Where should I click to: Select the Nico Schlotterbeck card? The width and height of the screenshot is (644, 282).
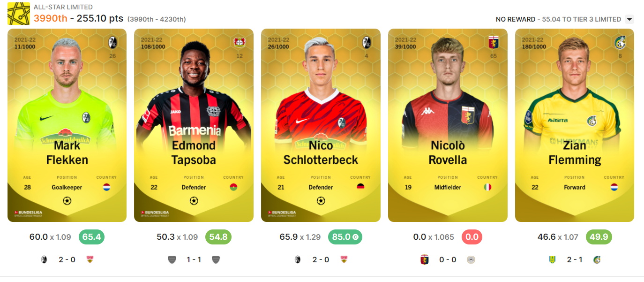tap(321, 125)
